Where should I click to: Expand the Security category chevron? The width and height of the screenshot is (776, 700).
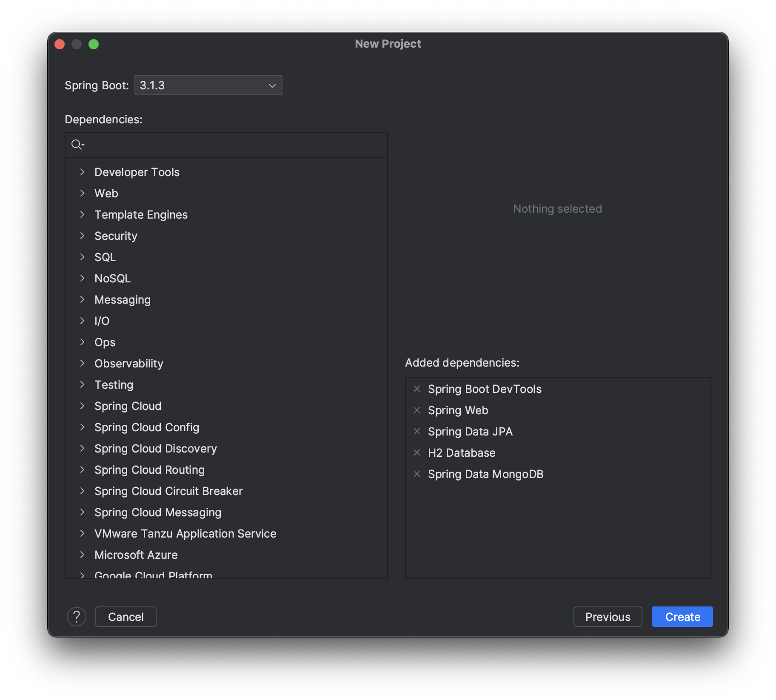[x=83, y=236]
